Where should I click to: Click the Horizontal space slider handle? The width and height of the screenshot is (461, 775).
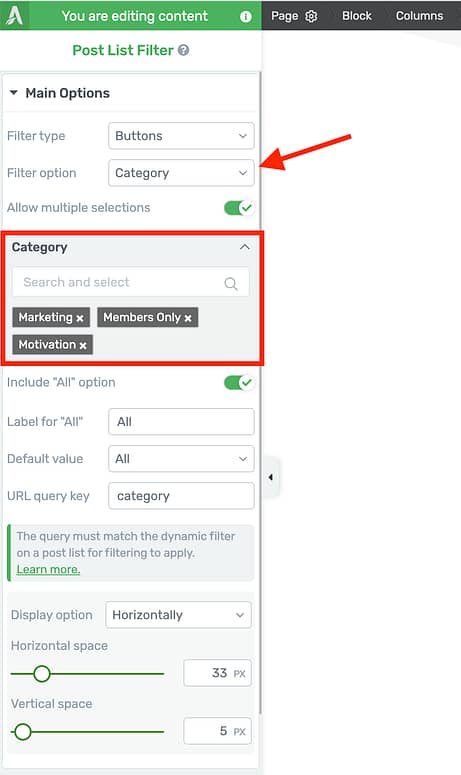coord(42,674)
